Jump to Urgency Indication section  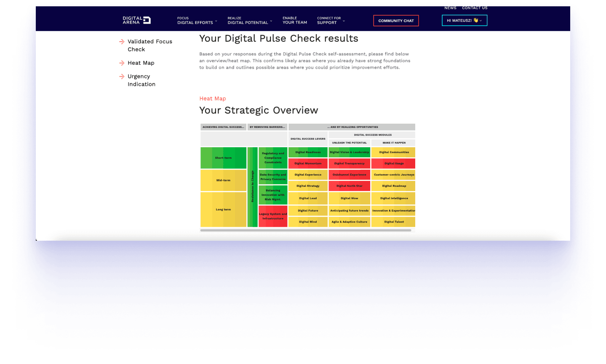point(141,80)
